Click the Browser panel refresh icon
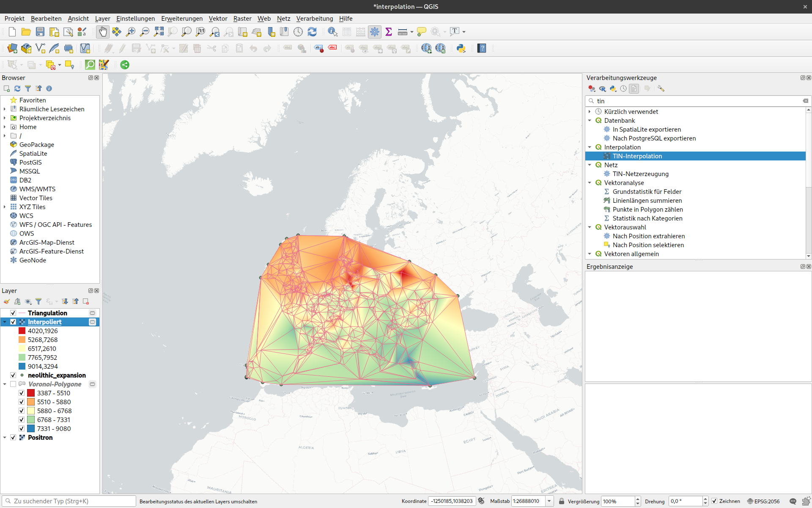812x508 pixels. coord(17,88)
